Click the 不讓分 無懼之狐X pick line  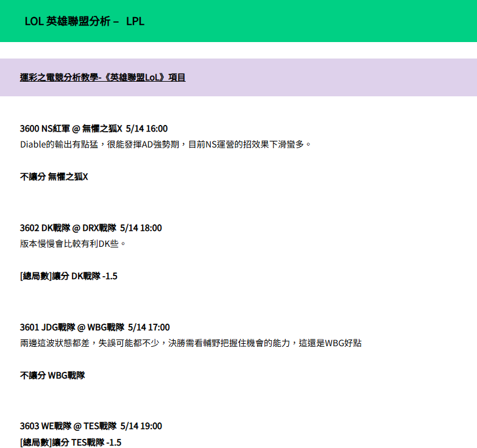coord(54,177)
